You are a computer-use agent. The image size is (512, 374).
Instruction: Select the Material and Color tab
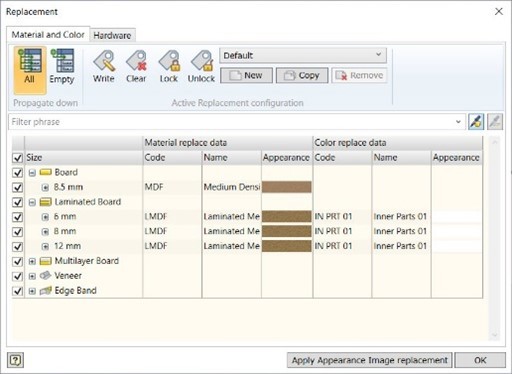48,35
